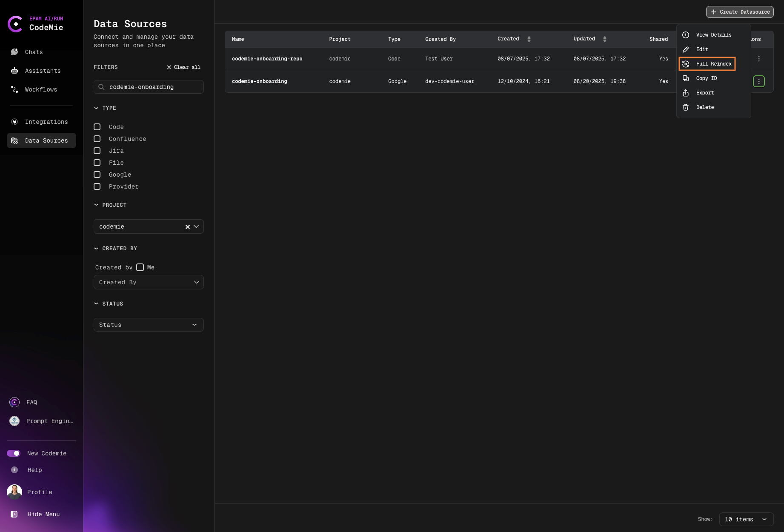Click the Help icon
The height and width of the screenshot is (532, 784).
pos(14,470)
